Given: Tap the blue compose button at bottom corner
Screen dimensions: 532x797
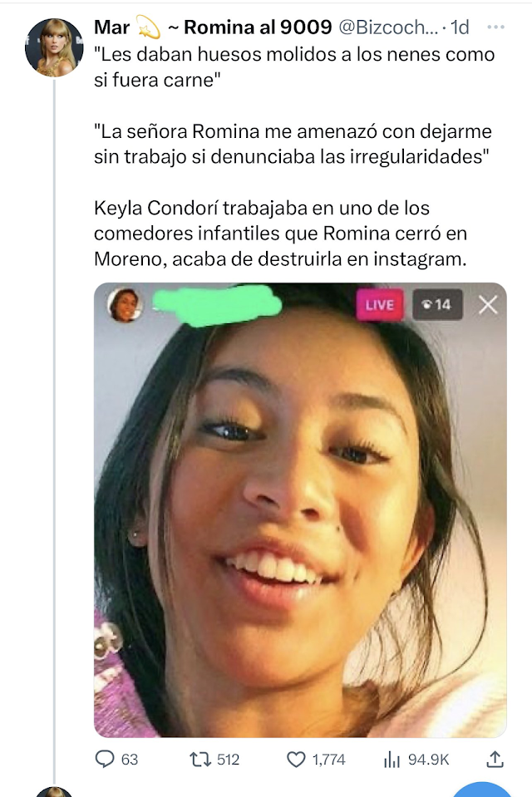Looking at the screenshot, I should (x=481, y=790).
